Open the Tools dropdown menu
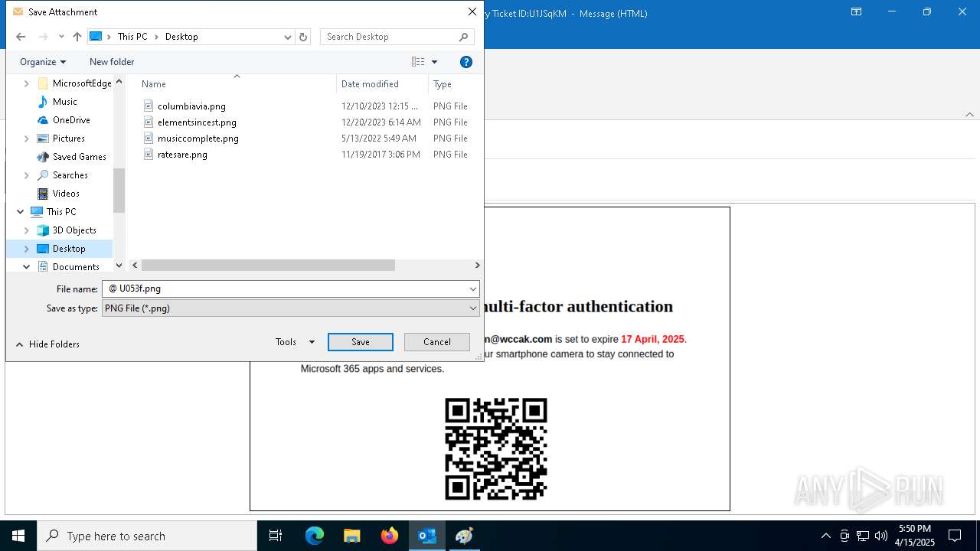980x551 pixels. (x=295, y=342)
